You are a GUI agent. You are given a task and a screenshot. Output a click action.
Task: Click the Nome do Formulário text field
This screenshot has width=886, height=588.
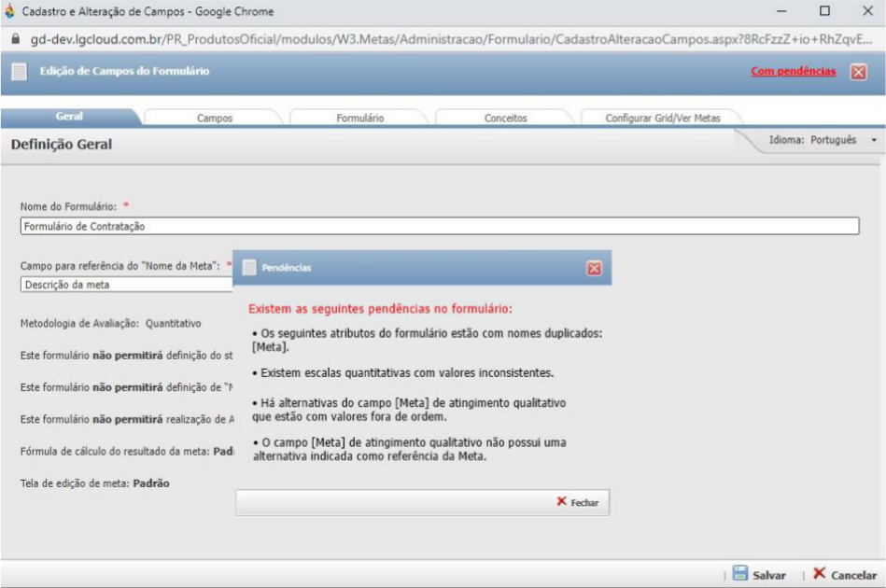point(439,226)
